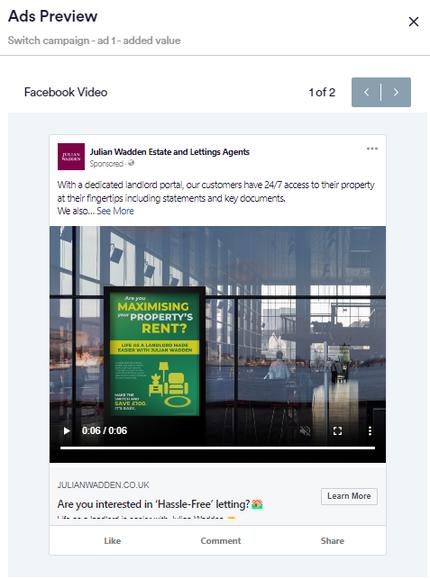Share the ad post
The image size is (430, 579).
(332, 541)
